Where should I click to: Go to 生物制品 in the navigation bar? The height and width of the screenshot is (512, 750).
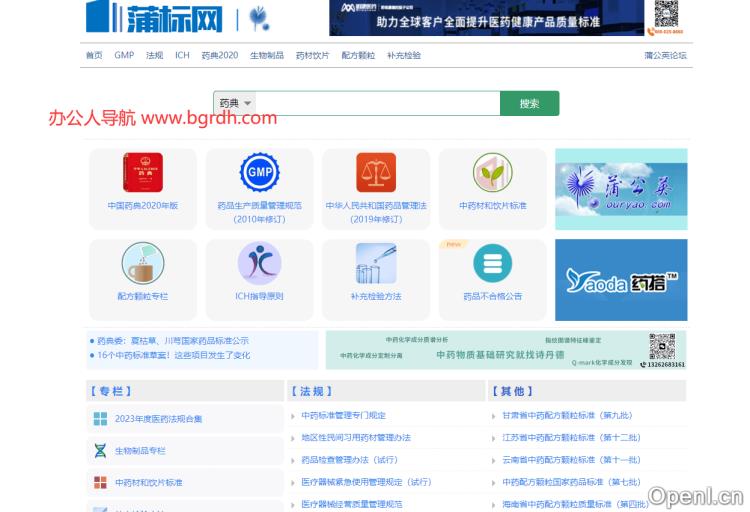(x=266, y=55)
